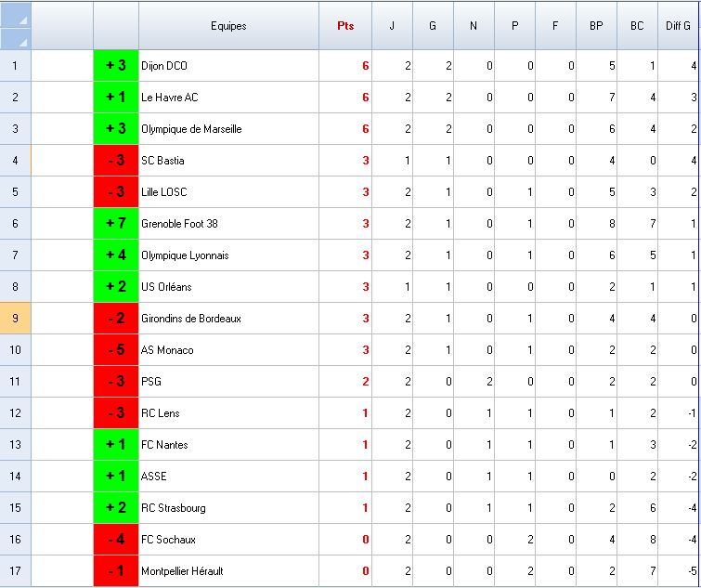The height and width of the screenshot is (588, 701).
Task: Sort by the Pts column header
Action: pyautogui.click(x=345, y=26)
